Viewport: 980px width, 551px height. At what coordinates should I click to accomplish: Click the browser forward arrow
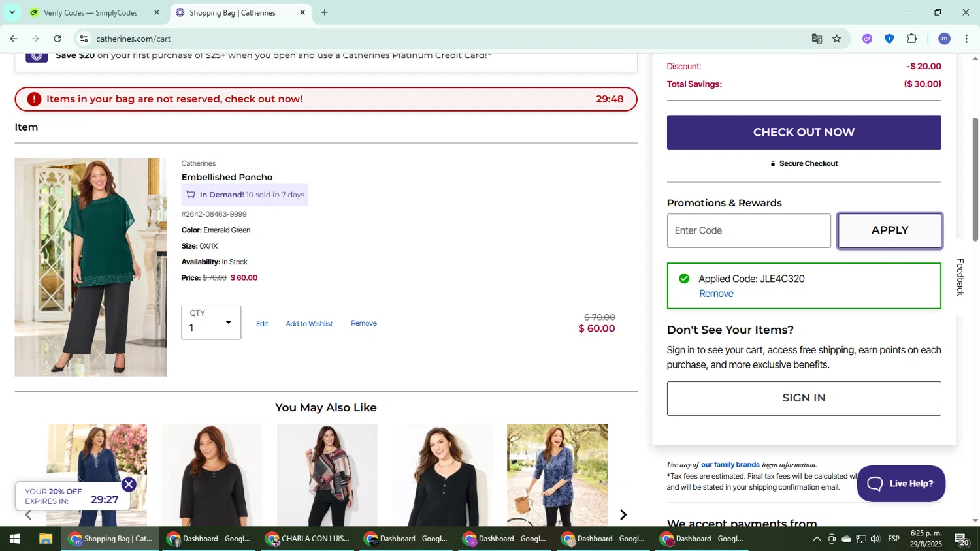pos(36,39)
